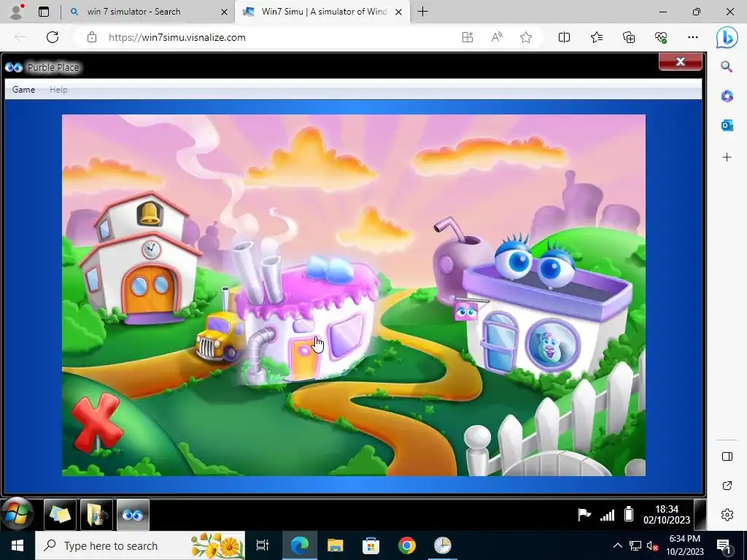
Task: Close the Purble Place window with red X
Action: coord(681,61)
